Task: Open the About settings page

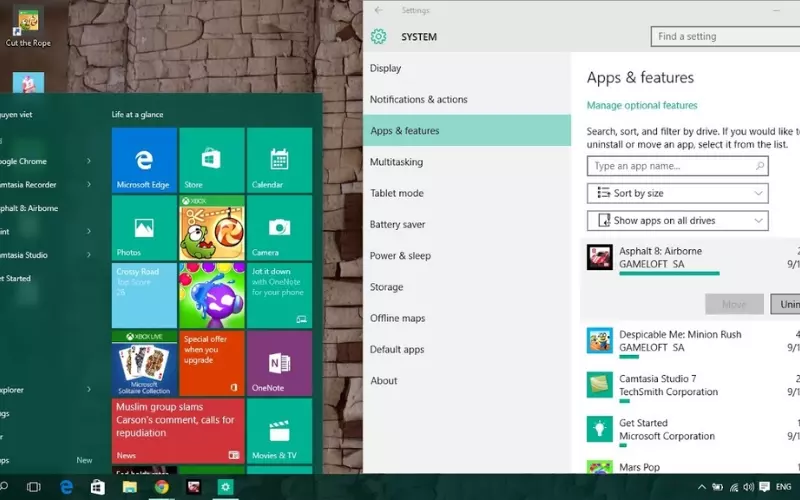Action: [x=467, y=381]
